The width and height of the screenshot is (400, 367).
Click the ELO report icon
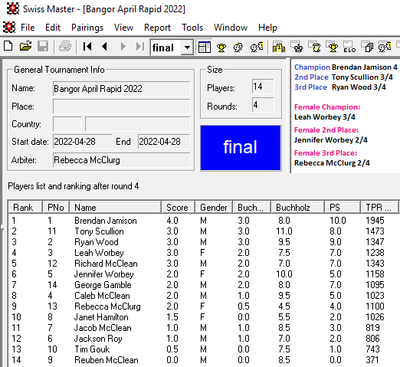(x=350, y=47)
